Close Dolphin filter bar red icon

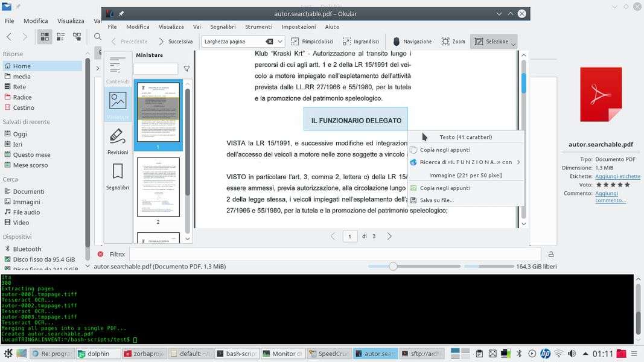pyautogui.click(x=100, y=254)
